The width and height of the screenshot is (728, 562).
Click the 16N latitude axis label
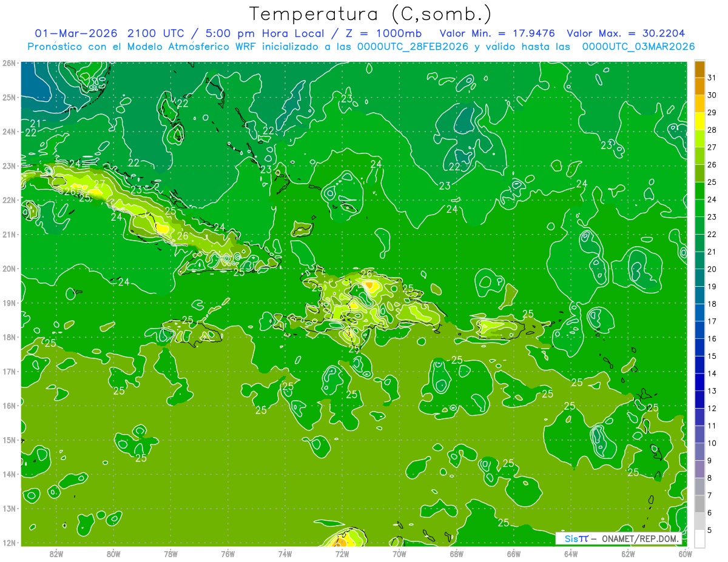pos(9,406)
